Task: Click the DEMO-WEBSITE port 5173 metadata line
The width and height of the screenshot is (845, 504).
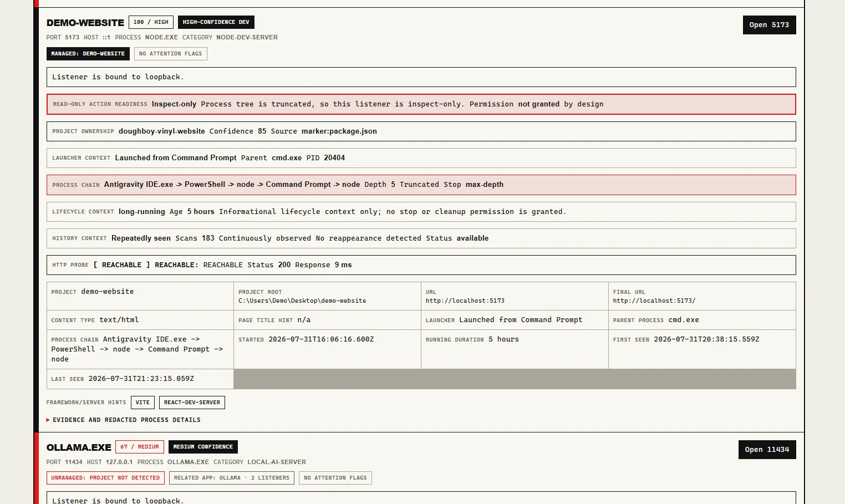Action: pos(162,38)
